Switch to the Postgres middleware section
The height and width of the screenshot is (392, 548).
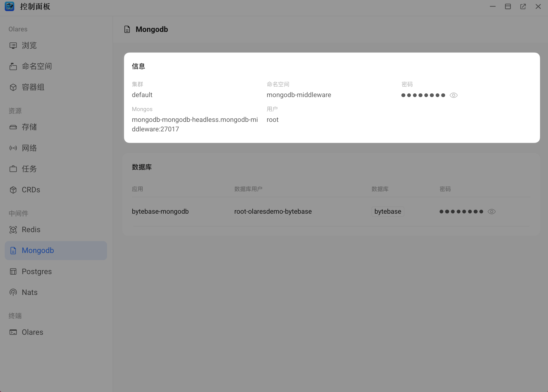(37, 271)
